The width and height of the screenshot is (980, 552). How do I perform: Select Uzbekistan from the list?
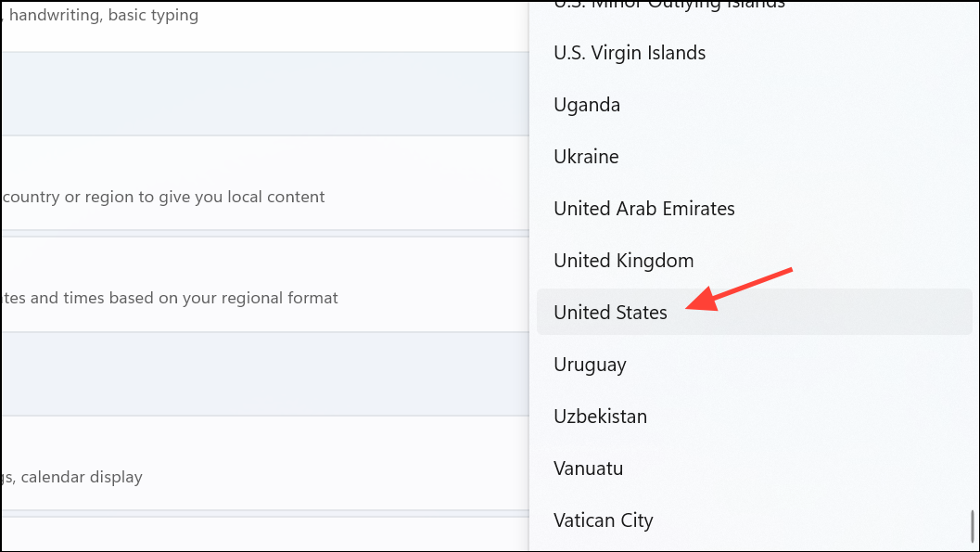coord(600,417)
